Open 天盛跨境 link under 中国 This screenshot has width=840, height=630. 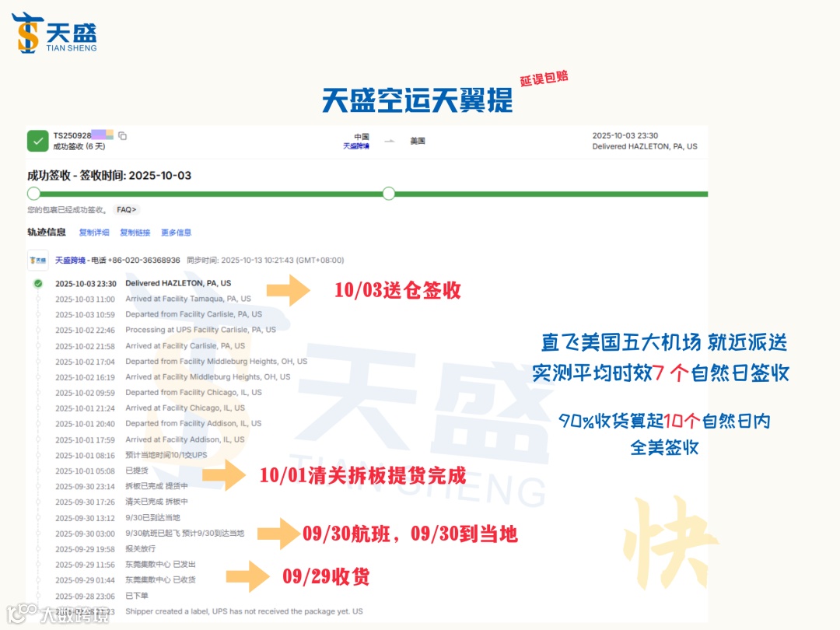(356, 145)
